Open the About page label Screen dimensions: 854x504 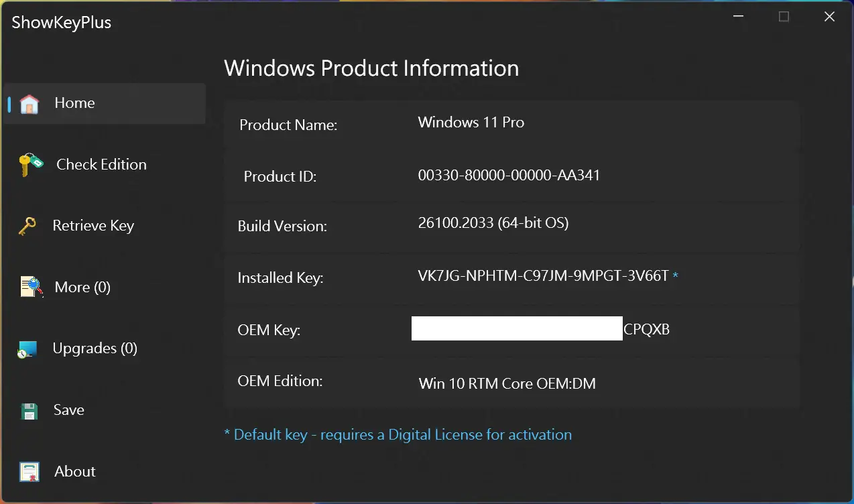(75, 472)
